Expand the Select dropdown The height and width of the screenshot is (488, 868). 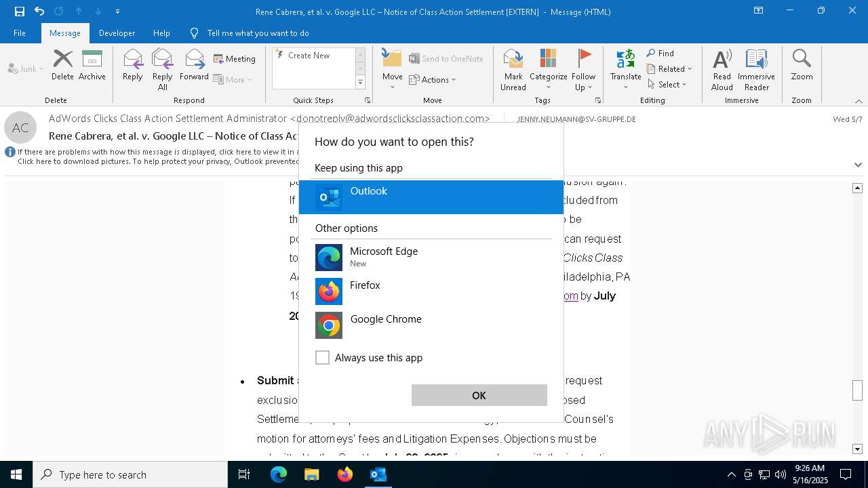point(667,84)
